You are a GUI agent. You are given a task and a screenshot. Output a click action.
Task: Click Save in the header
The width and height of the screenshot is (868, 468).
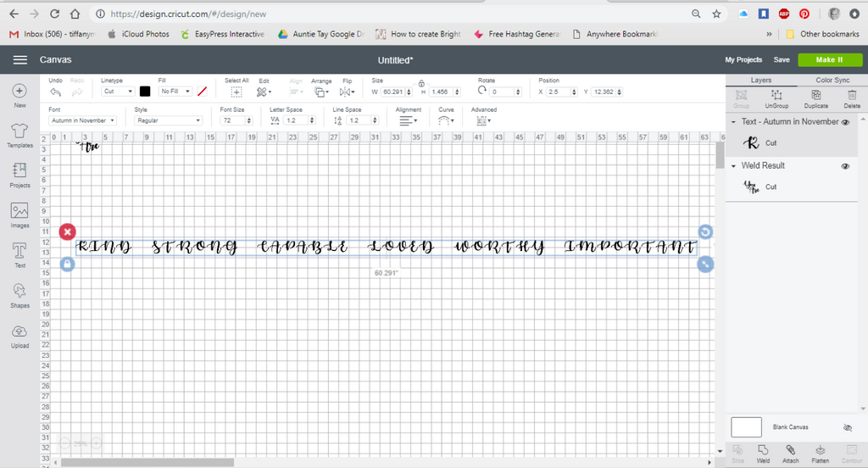tap(782, 60)
